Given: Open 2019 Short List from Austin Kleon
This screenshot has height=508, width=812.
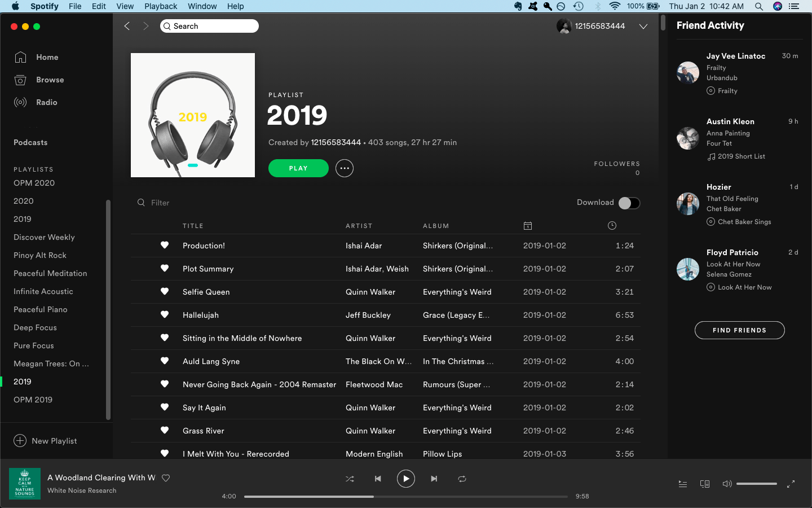Looking at the screenshot, I should click(742, 156).
